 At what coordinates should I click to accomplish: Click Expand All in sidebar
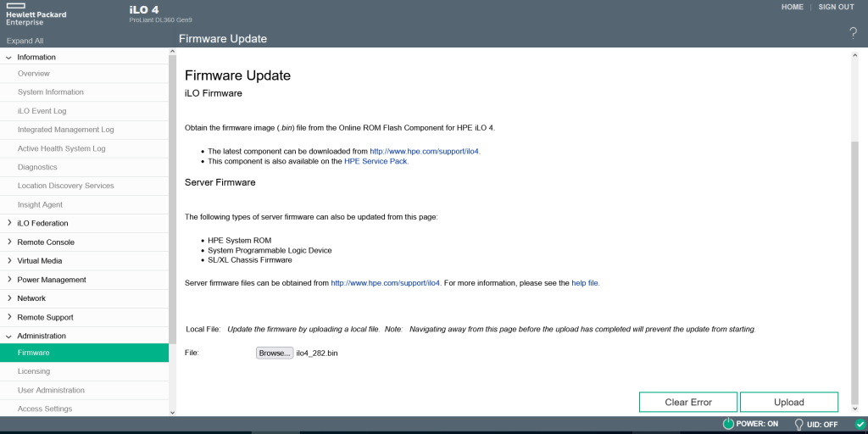click(x=25, y=41)
